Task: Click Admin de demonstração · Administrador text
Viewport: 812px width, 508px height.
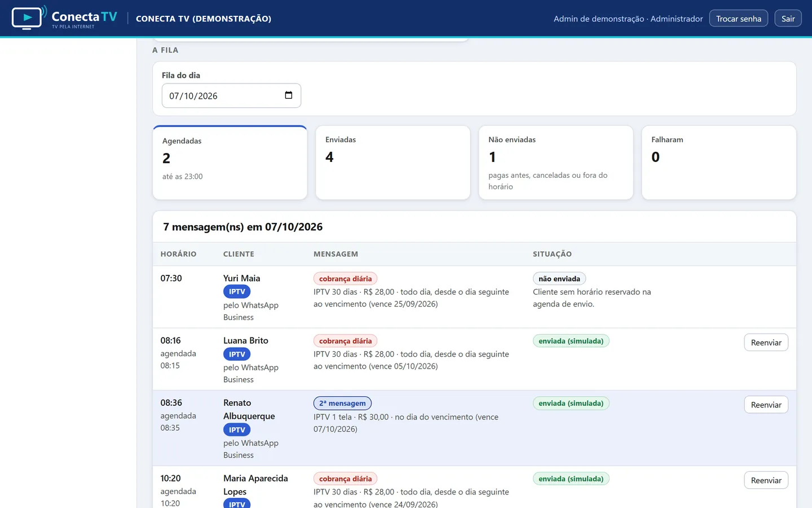Action: point(628,19)
